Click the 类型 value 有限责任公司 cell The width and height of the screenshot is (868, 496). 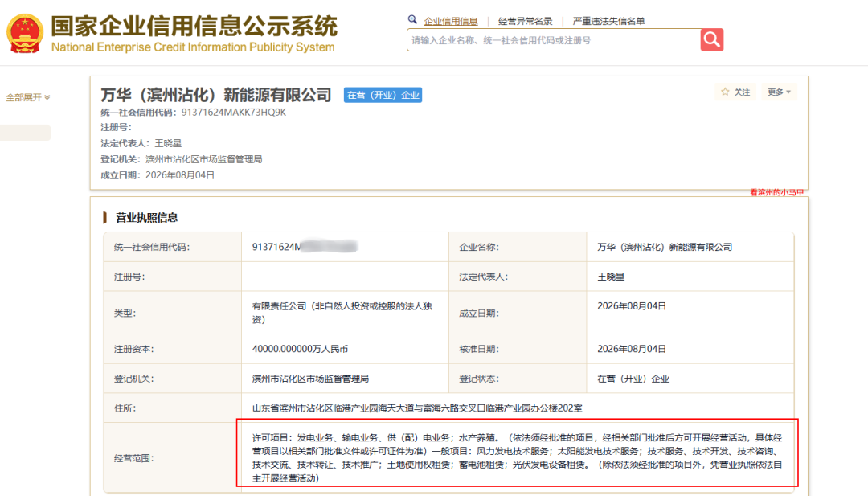tap(344, 313)
